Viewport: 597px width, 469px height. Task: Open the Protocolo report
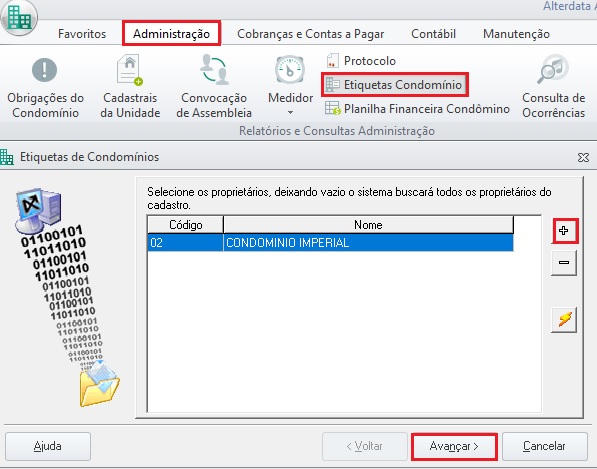(361, 61)
